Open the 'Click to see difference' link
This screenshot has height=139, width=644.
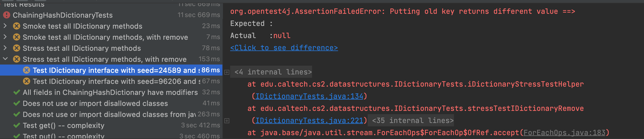tap(284, 48)
